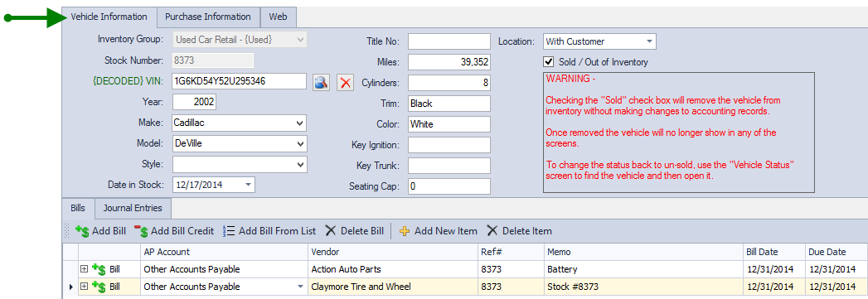Image resolution: width=868 pixels, height=299 pixels.
Task: Open the Web tab
Action: (x=278, y=17)
